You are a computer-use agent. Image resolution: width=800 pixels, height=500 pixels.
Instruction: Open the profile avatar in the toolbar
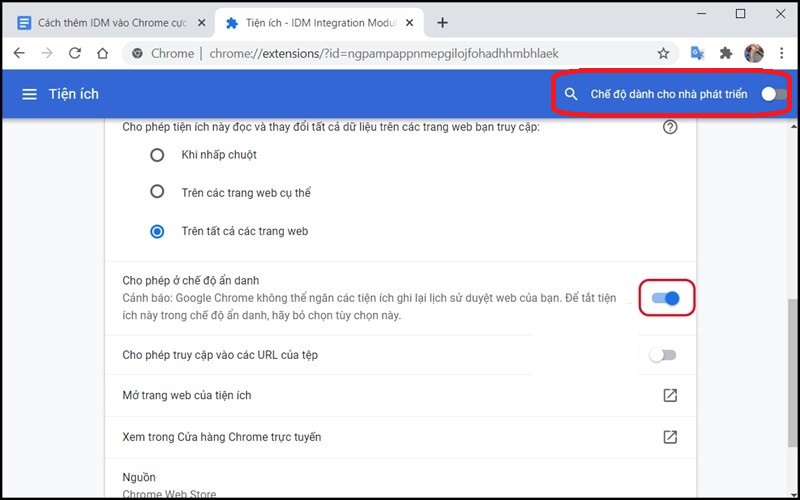point(754,53)
